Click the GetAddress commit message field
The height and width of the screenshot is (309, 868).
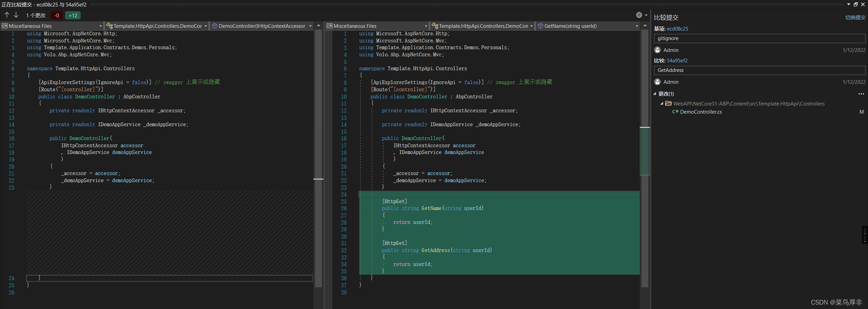pyautogui.click(x=759, y=70)
